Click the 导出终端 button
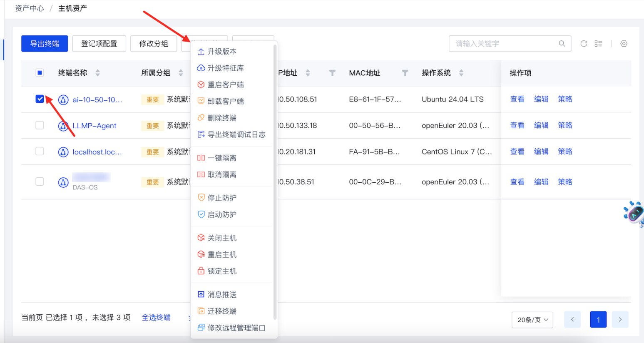 coord(45,44)
